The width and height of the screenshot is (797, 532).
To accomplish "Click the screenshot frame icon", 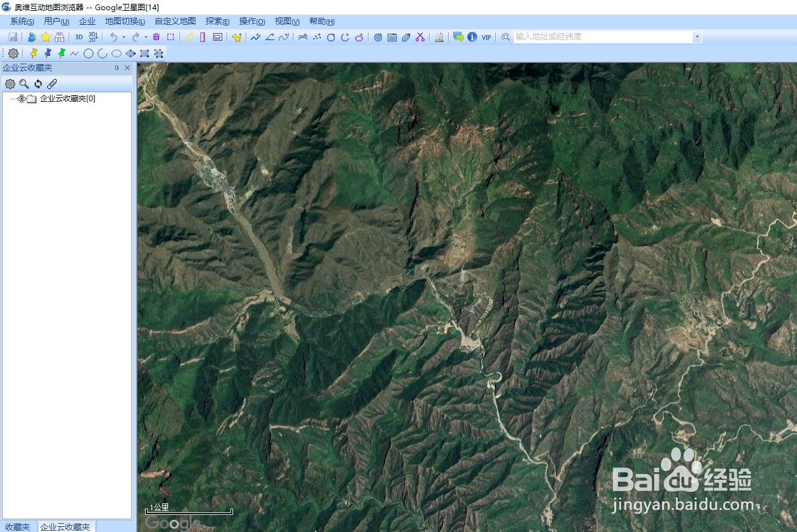I will tap(217, 38).
